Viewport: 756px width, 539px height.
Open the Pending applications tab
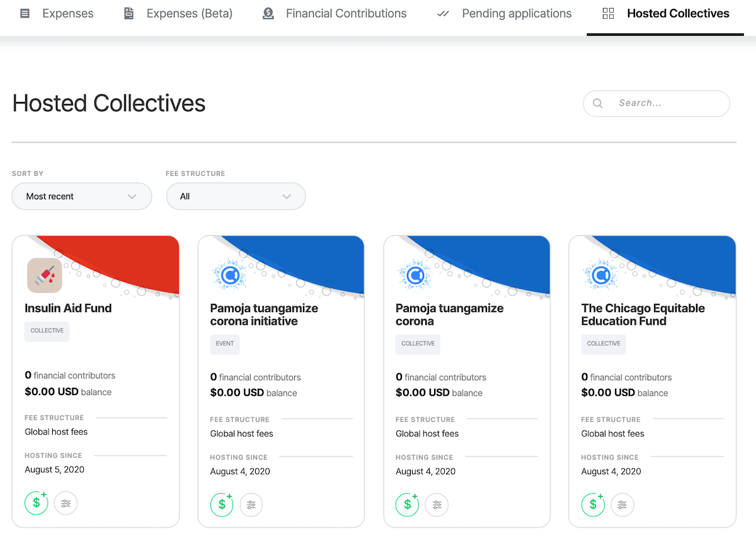pyautogui.click(x=505, y=13)
